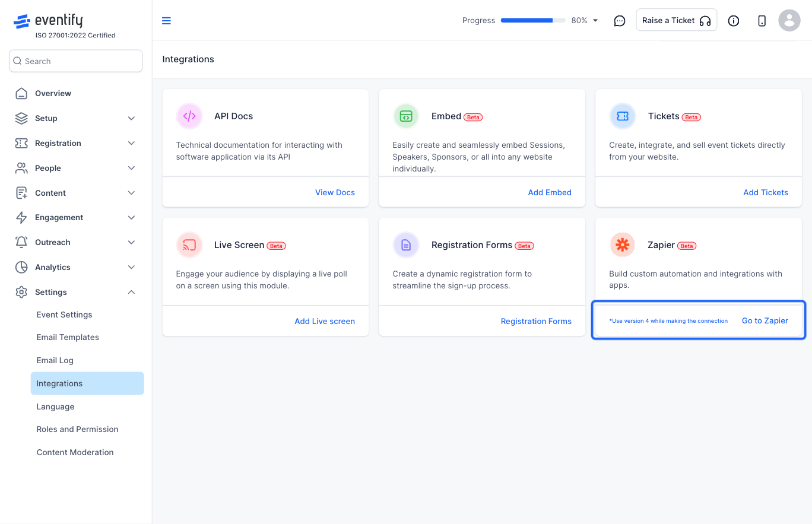Toggle the hamburger menu icon
This screenshot has width=812, height=524.
pos(167,21)
